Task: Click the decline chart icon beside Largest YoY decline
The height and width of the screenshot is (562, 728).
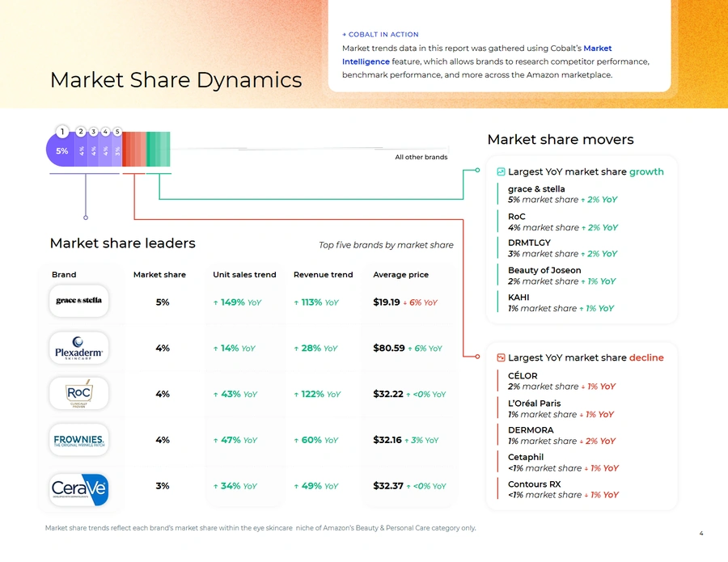Action: [x=501, y=357]
